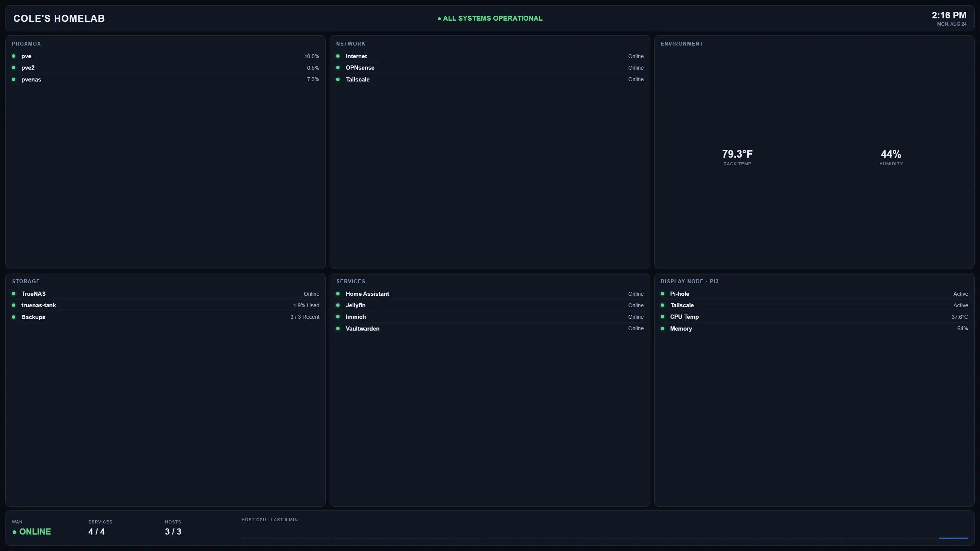Image resolution: width=980 pixels, height=551 pixels.
Task: Click the 2:16 PM clock
Action: [949, 15]
